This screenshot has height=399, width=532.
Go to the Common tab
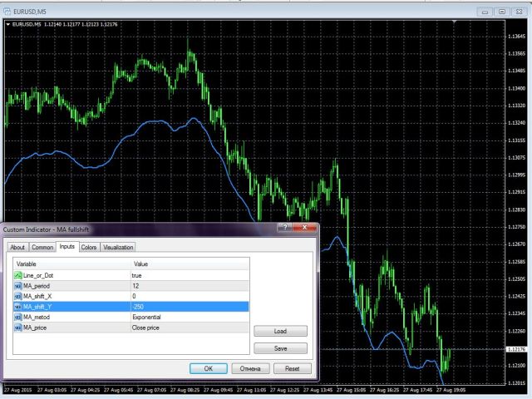42,247
